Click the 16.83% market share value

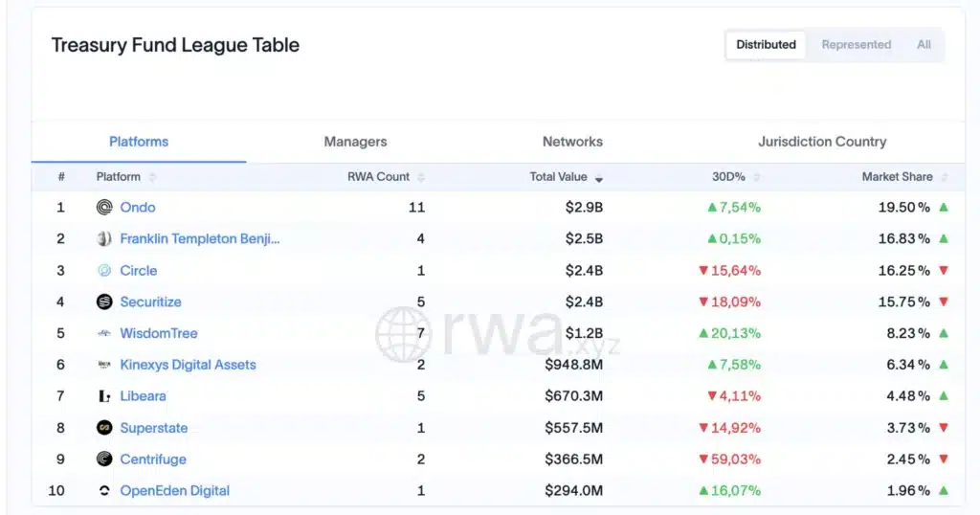(904, 238)
